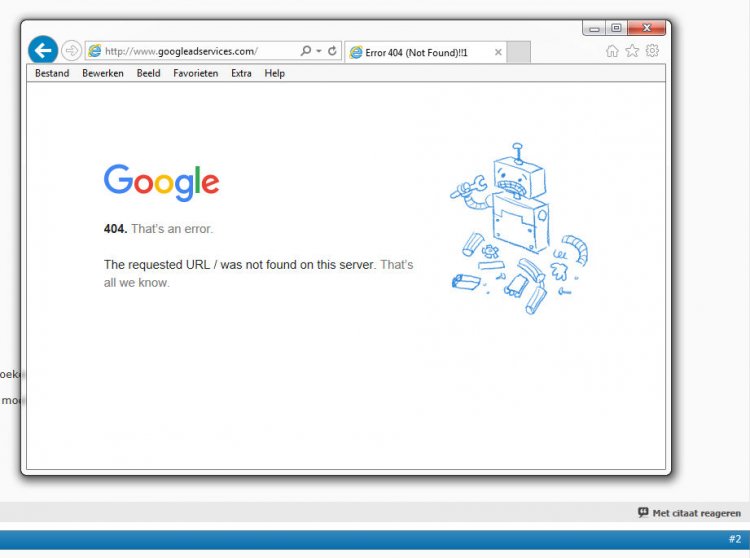This screenshot has width=750, height=558.
Task: Open Tools via the gear icon
Action: click(652, 50)
